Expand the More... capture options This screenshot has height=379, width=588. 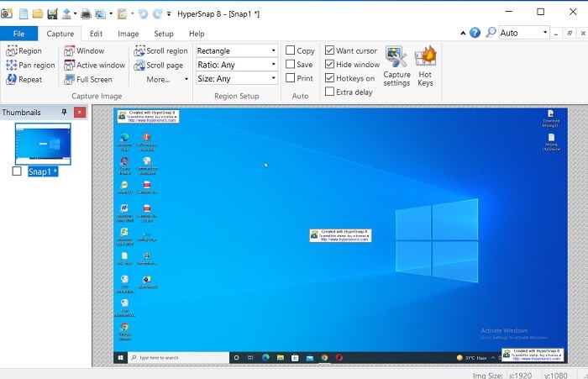(167, 79)
